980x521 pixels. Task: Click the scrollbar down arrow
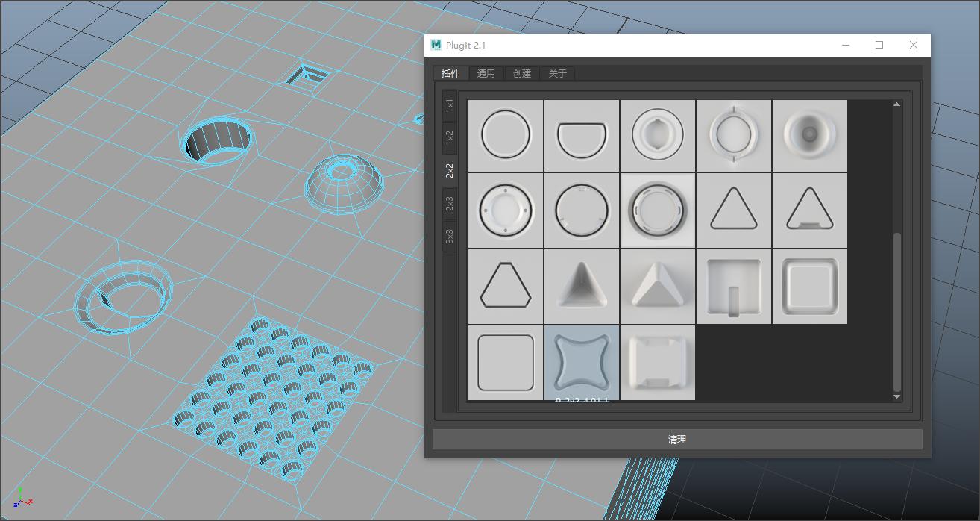[896, 396]
